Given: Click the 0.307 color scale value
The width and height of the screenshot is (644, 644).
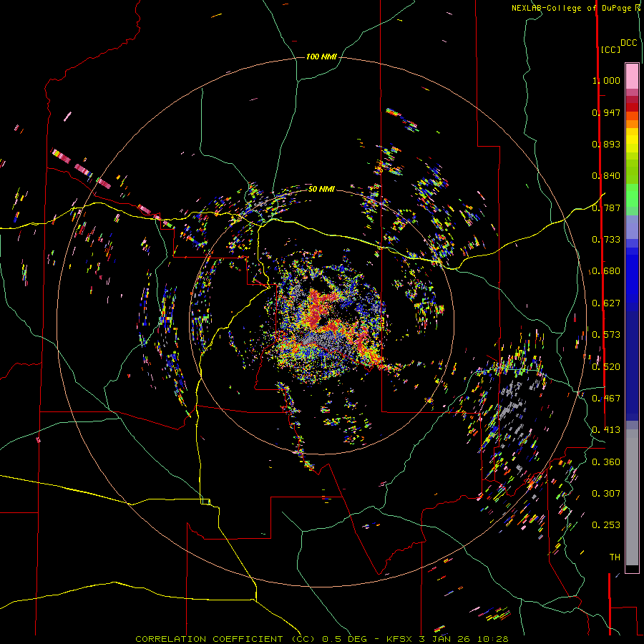Looking at the screenshot, I should click(606, 493).
